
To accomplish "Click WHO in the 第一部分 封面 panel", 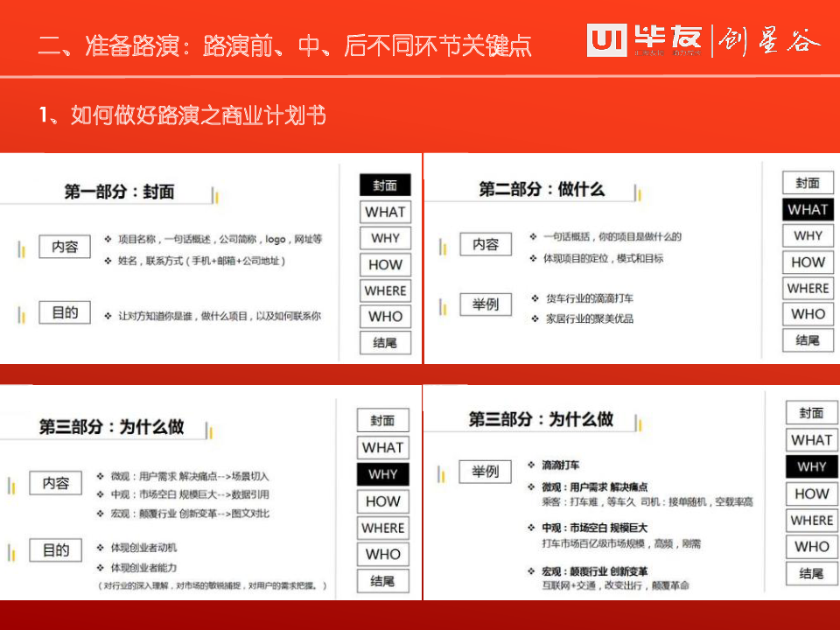I will [x=385, y=317].
